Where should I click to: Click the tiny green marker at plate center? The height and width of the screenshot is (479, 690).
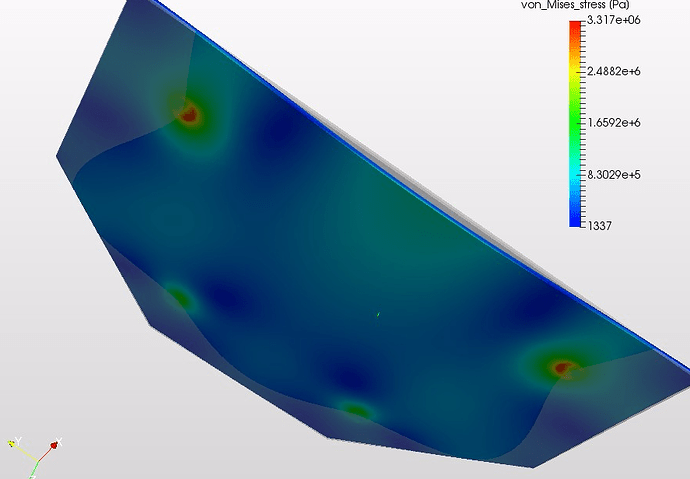click(378, 314)
